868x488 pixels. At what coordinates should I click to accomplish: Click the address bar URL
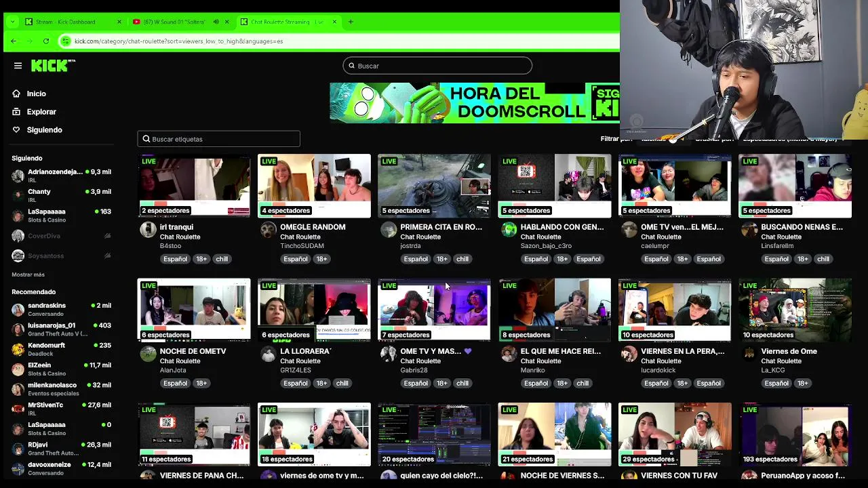coord(179,41)
